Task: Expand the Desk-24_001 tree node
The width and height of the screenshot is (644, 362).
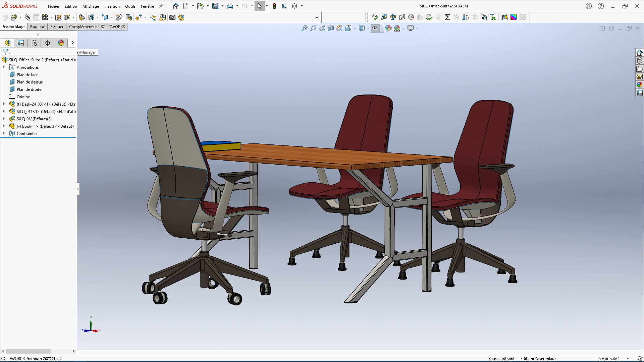Action: (4, 104)
